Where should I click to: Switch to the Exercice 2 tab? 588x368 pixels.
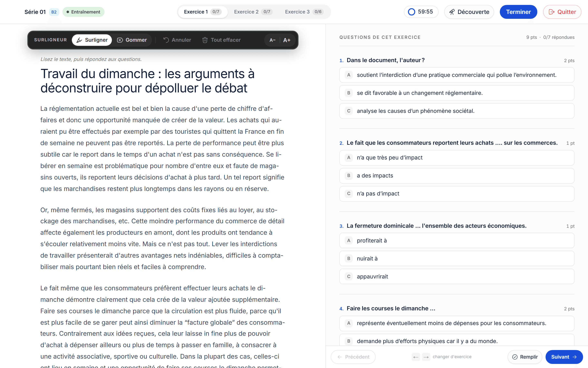point(253,12)
